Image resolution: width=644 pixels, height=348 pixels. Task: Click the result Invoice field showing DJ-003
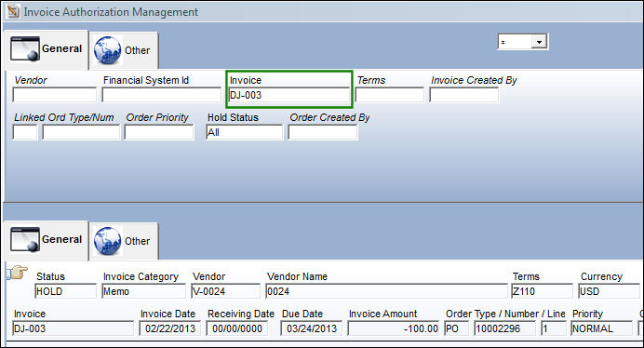74,328
